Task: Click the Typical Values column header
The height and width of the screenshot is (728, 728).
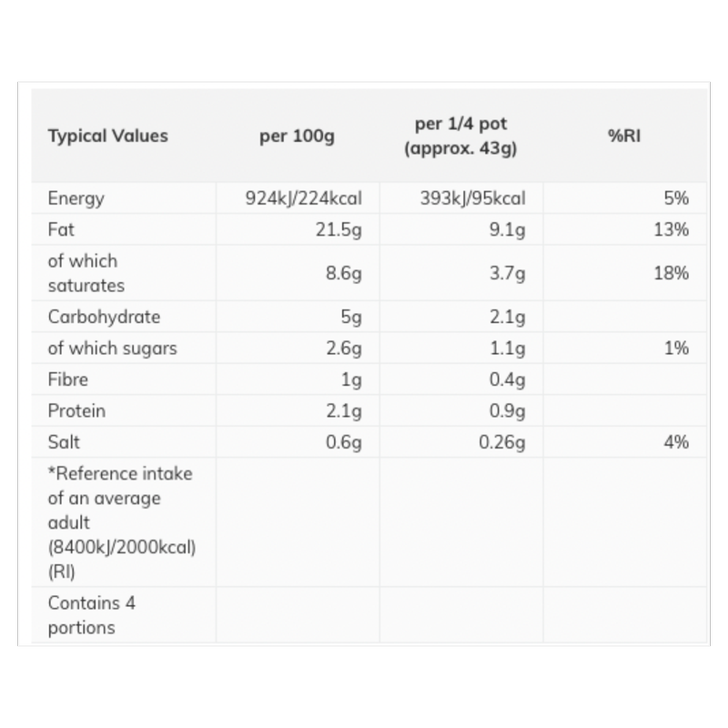Action: point(107,136)
